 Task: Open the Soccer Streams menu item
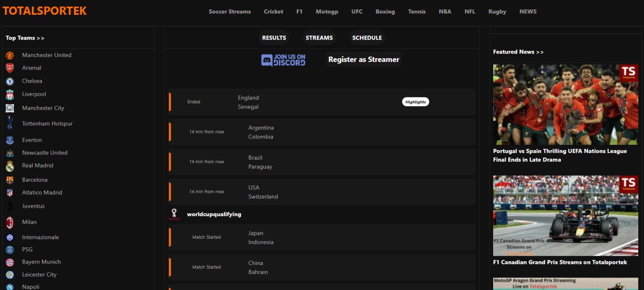[230, 12]
